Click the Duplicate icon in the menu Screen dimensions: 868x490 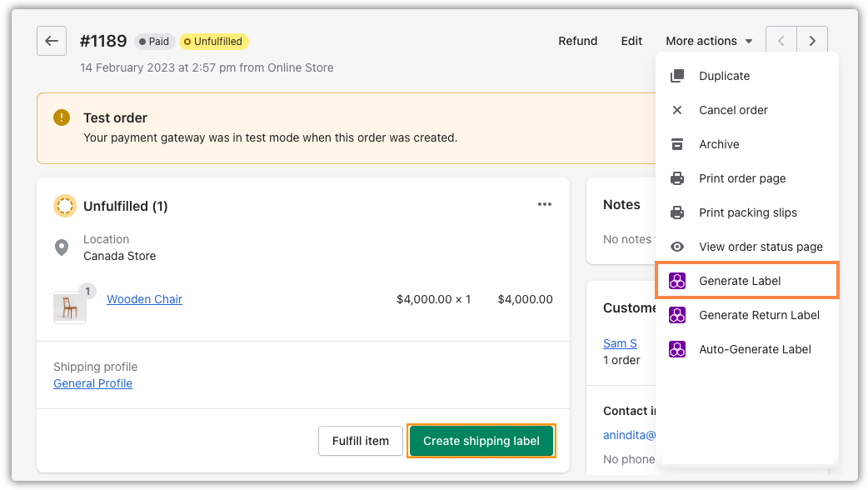pyautogui.click(x=677, y=76)
